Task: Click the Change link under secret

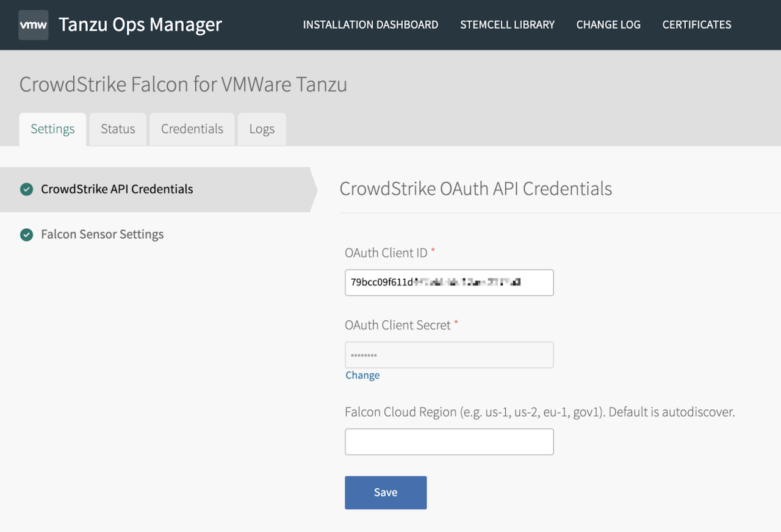Action: pyautogui.click(x=362, y=375)
